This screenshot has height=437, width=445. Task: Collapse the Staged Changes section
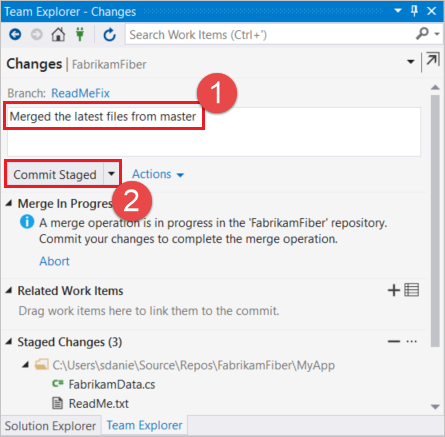coord(9,342)
